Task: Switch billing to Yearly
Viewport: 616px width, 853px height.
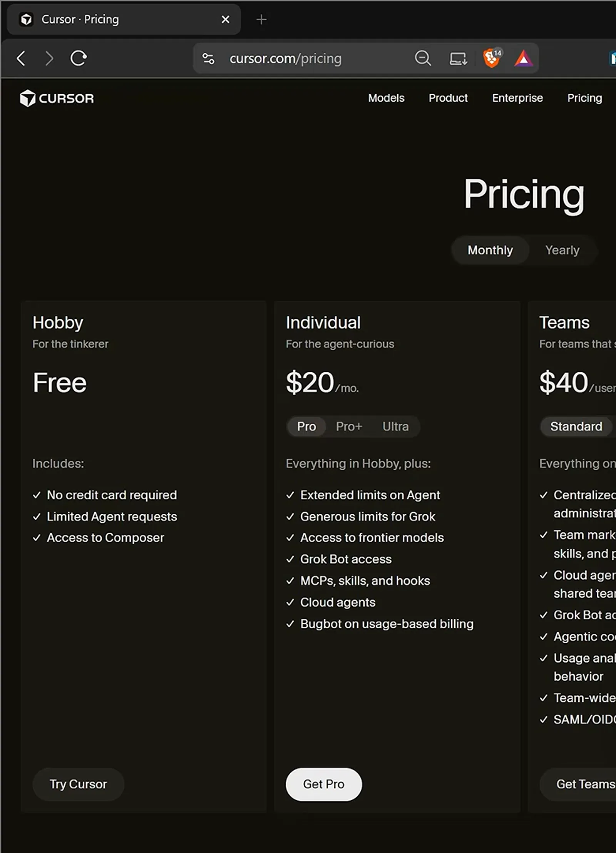Action: [x=562, y=250]
